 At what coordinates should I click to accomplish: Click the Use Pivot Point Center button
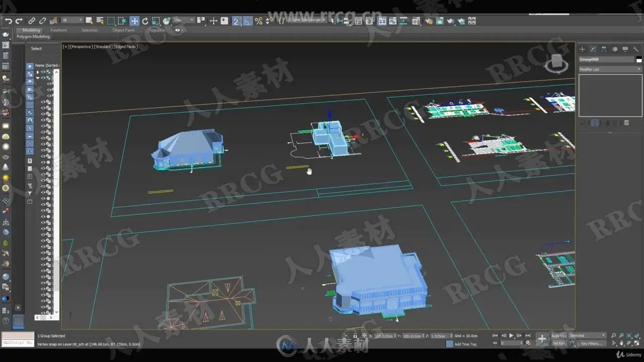201,21
